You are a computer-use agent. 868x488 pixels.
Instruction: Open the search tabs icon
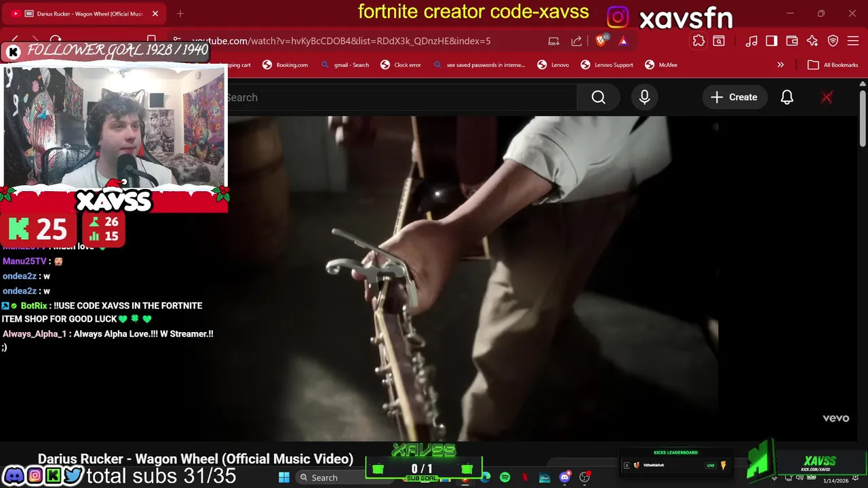[719, 41]
